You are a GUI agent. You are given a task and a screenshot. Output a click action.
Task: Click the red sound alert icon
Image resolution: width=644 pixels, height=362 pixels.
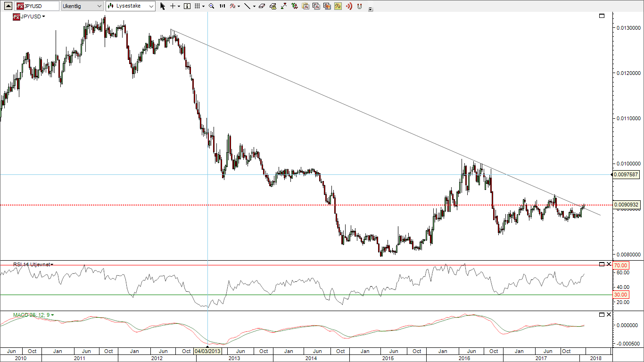(x=349, y=6)
